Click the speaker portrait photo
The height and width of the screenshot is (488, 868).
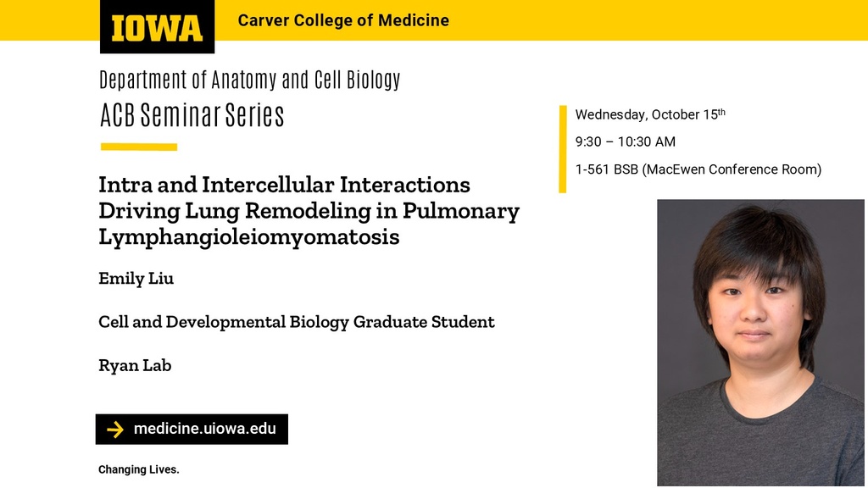(x=760, y=342)
